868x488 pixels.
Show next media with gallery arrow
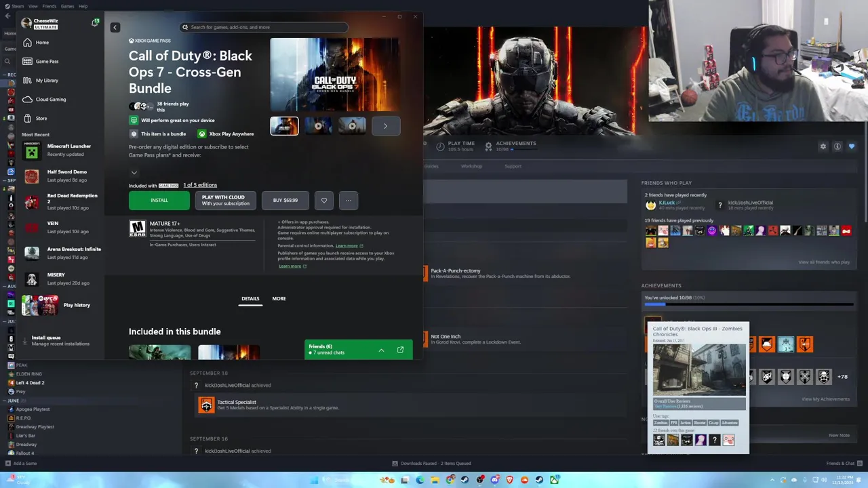[385, 125]
